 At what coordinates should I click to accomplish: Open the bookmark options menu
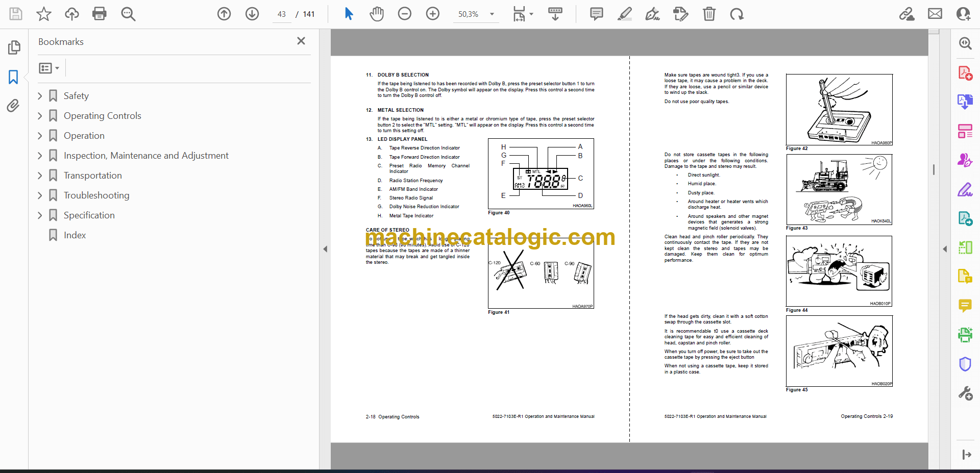click(49, 68)
